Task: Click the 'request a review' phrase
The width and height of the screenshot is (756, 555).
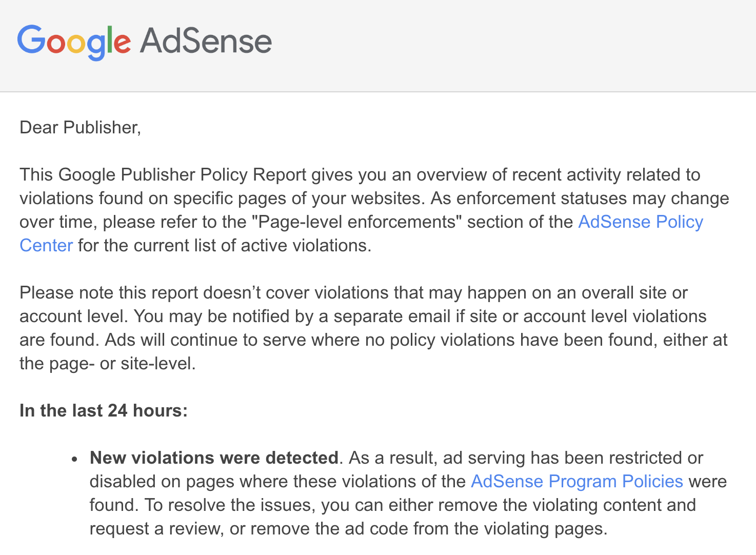Action: point(156,528)
